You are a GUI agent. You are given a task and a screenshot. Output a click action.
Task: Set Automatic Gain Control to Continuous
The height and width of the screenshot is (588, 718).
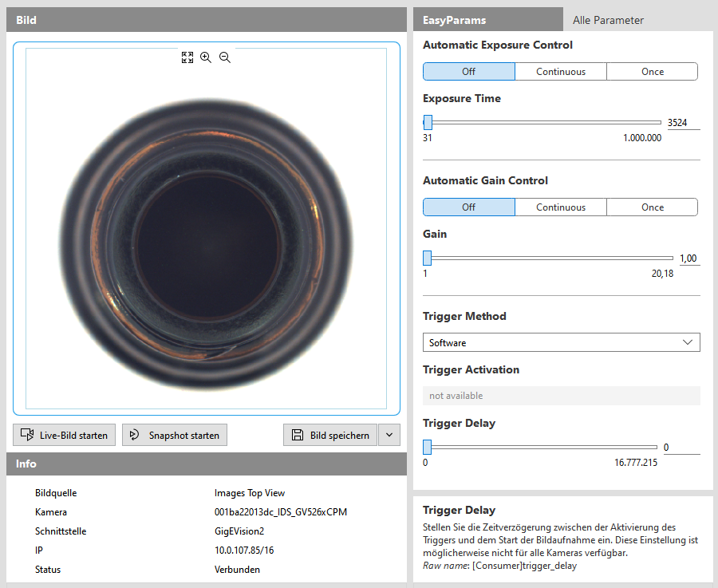click(560, 207)
